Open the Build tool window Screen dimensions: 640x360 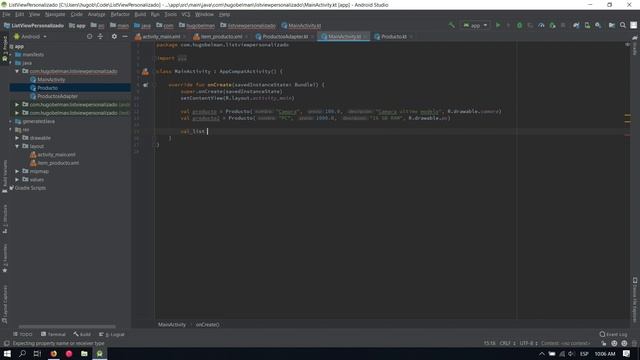82,334
